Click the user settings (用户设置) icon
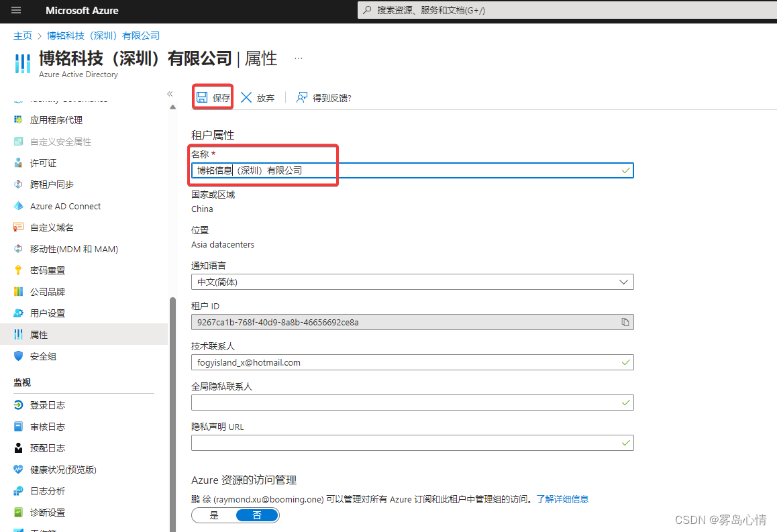 pyautogui.click(x=18, y=313)
